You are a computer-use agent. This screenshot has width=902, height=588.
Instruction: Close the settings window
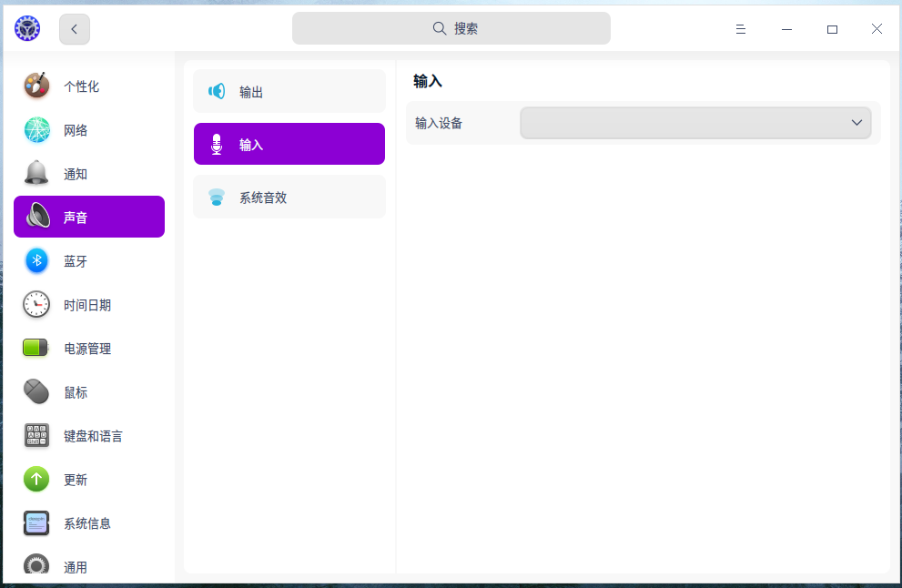pos(877,29)
